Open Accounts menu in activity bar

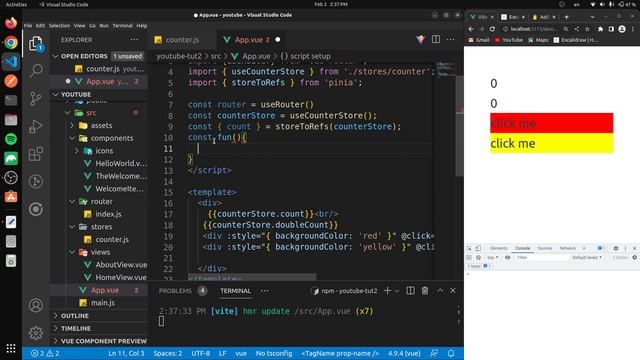[x=36, y=305]
